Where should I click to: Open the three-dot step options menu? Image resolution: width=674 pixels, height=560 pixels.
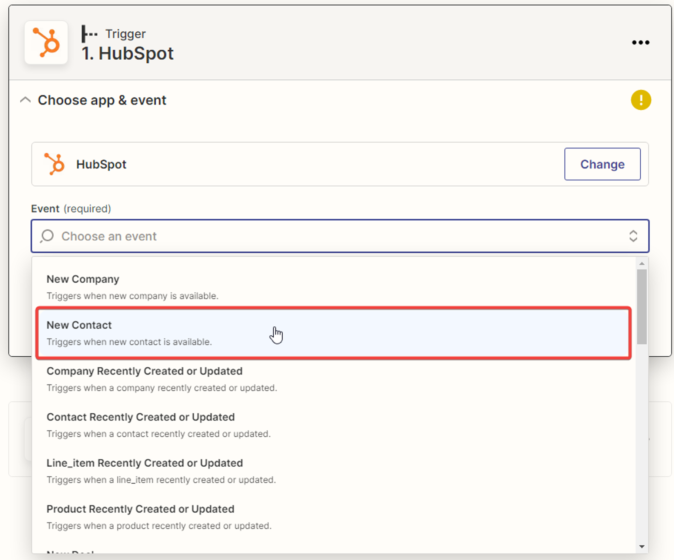640,43
